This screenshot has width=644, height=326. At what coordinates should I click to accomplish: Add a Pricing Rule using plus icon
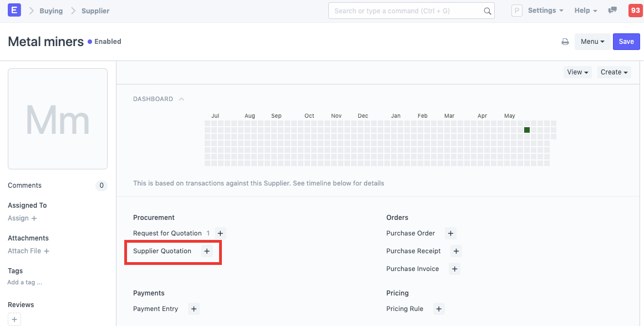(438, 309)
